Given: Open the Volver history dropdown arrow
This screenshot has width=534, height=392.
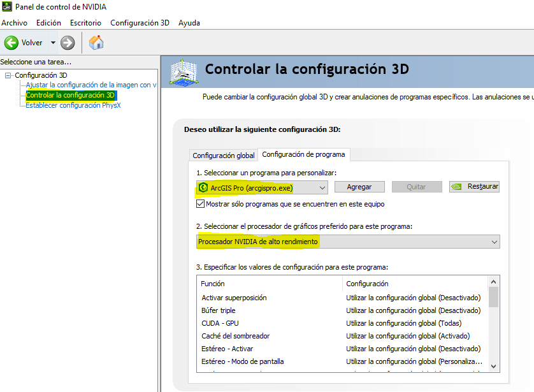Looking at the screenshot, I should [x=53, y=43].
